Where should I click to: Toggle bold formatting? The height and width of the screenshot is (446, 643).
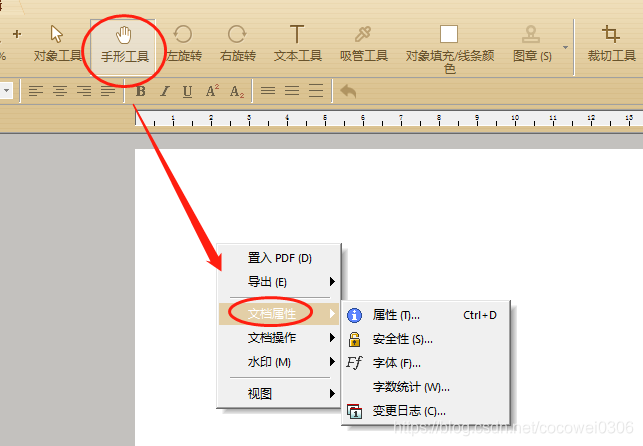click(x=141, y=91)
